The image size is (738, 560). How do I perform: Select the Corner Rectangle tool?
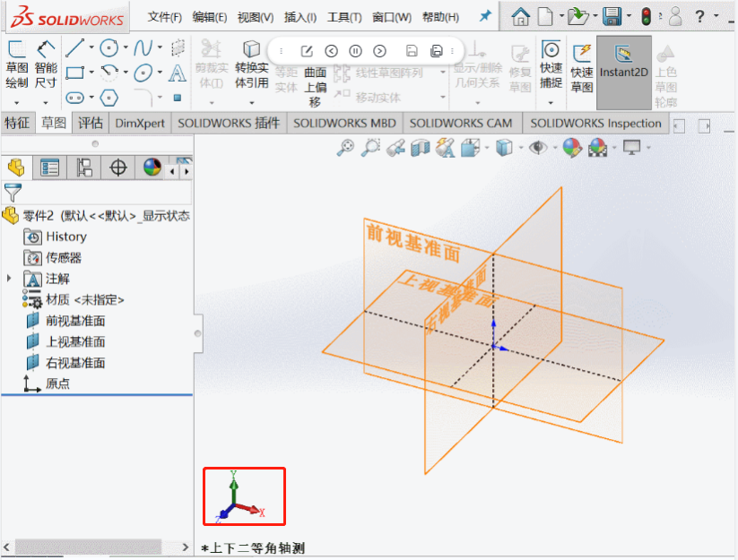tap(74, 73)
